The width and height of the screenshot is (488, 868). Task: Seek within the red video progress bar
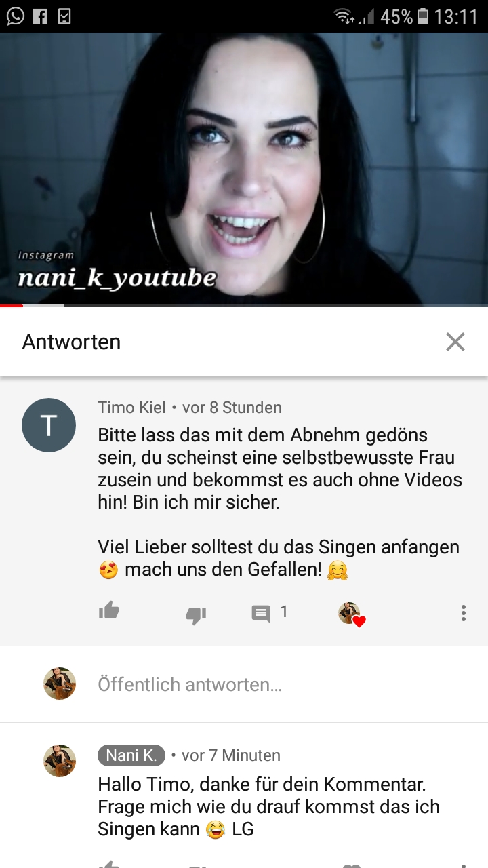244,306
